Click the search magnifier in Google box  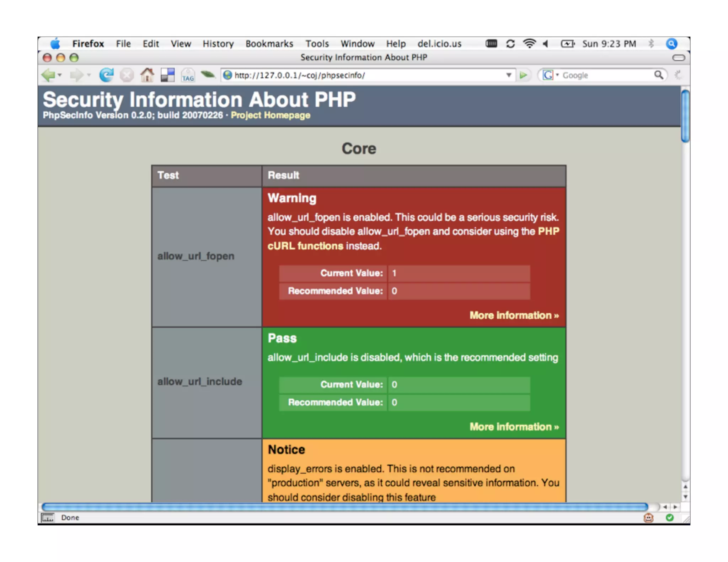click(x=658, y=75)
